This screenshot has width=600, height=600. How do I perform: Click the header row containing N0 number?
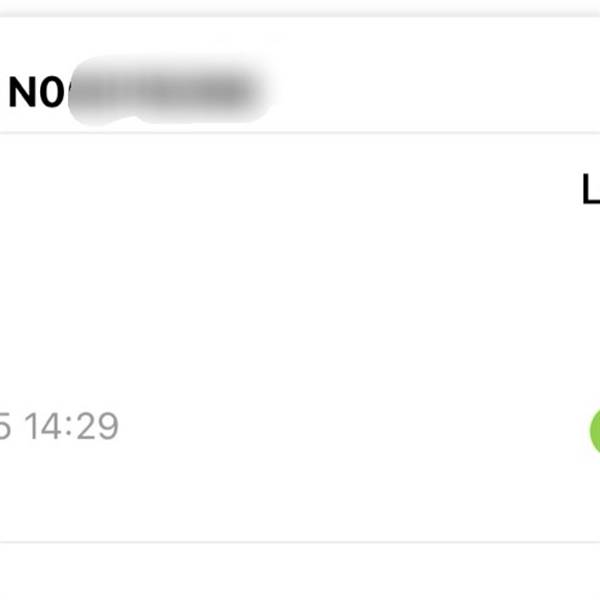coord(300,75)
